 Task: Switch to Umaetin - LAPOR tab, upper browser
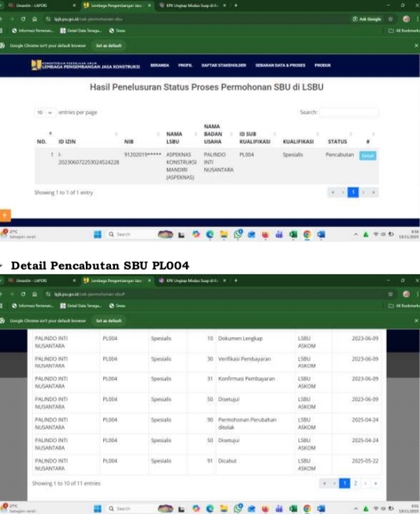click(32, 6)
